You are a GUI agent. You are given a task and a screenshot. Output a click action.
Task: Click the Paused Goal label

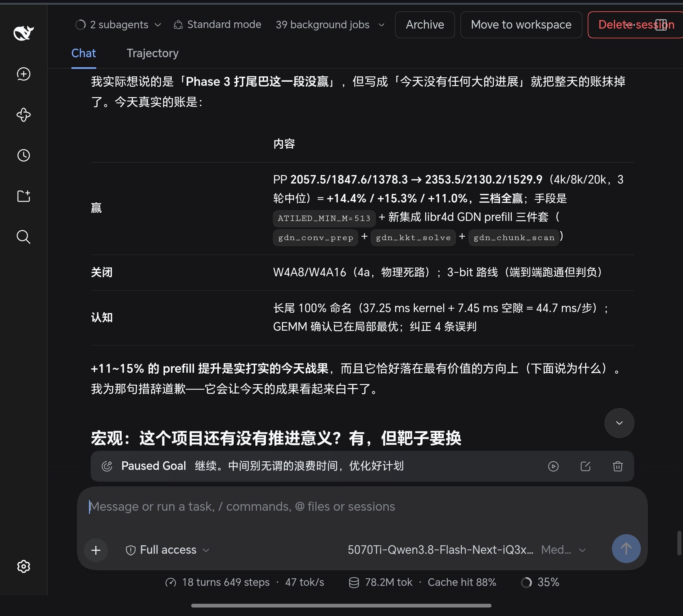(x=153, y=466)
